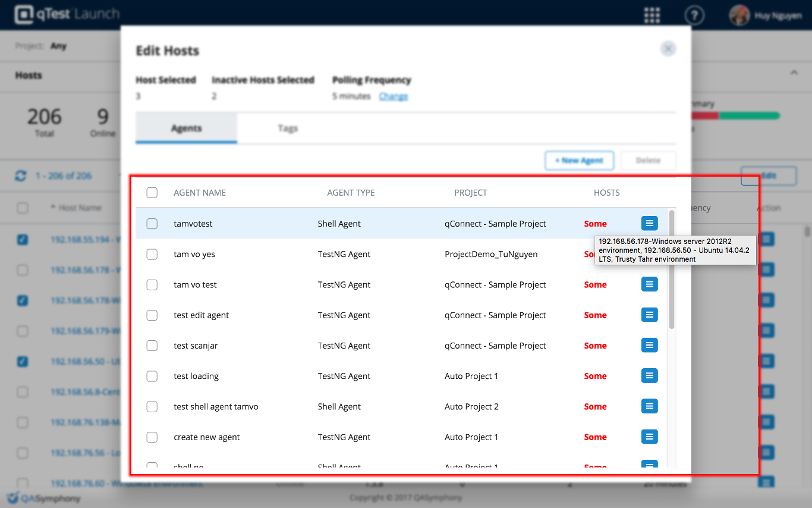The width and height of the screenshot is (812, 508).
Task: Check the test shell agent tamvo checkbox
Action: tap(152, 406)
